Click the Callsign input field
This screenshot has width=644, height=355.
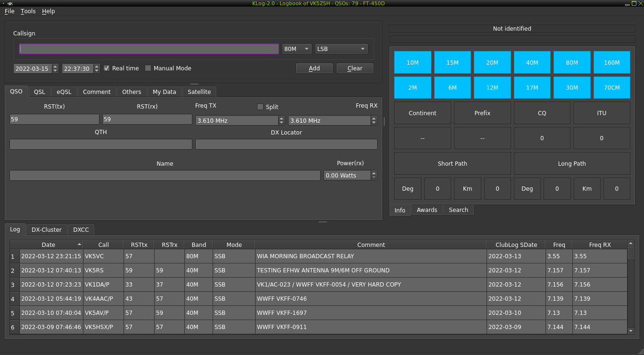click(149, 49)
